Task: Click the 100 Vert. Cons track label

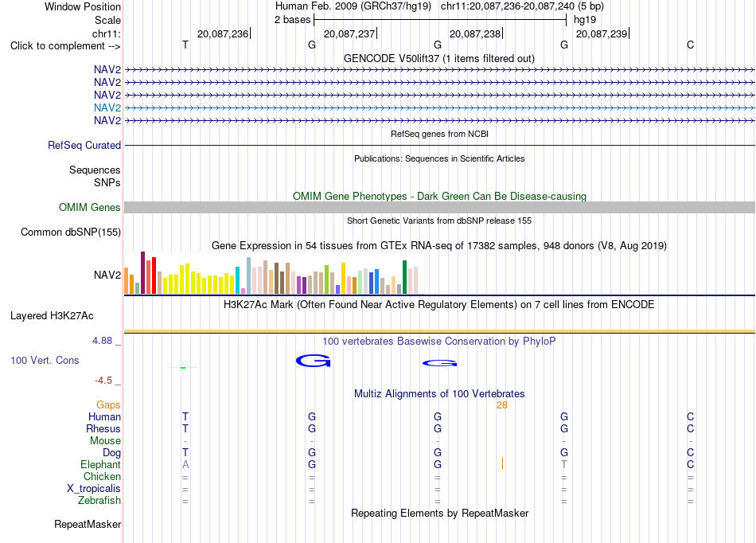Action: [45, 360]
